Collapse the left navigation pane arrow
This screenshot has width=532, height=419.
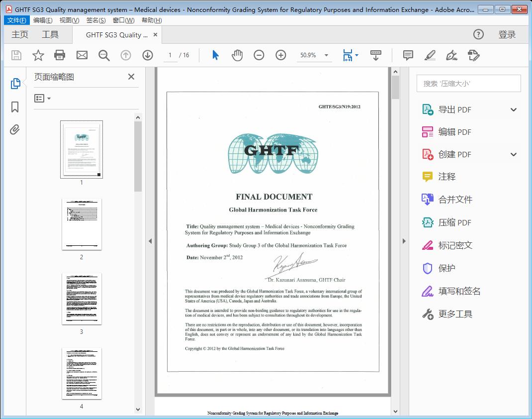click(x=150, y=241)
